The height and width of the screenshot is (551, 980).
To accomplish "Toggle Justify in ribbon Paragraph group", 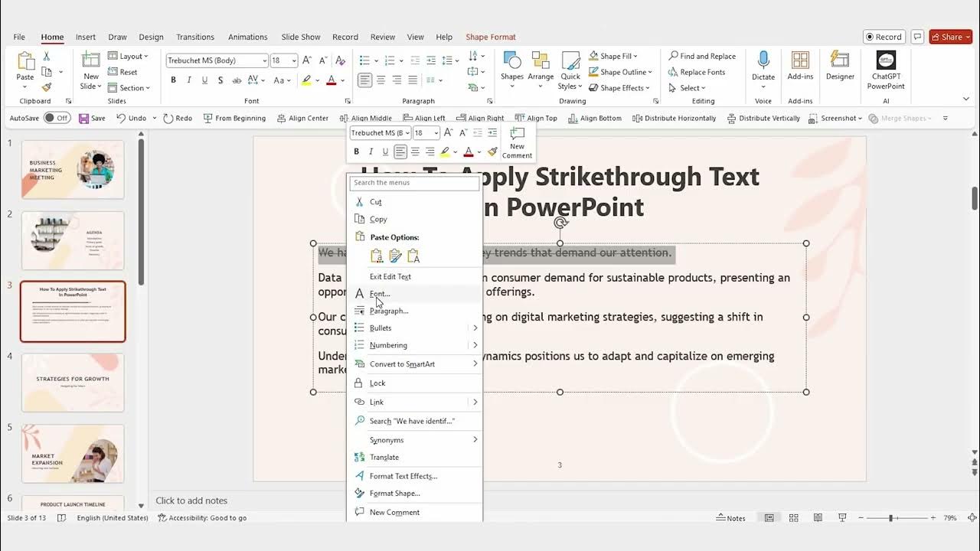I will (413, 80).
